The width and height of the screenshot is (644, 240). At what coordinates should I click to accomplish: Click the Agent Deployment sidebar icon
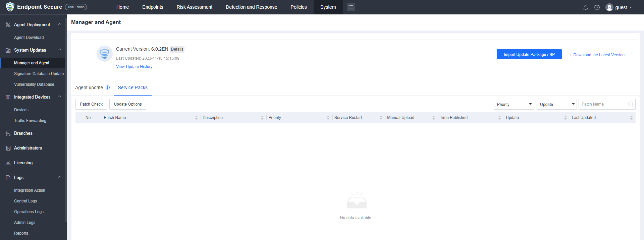coord(8,25)
